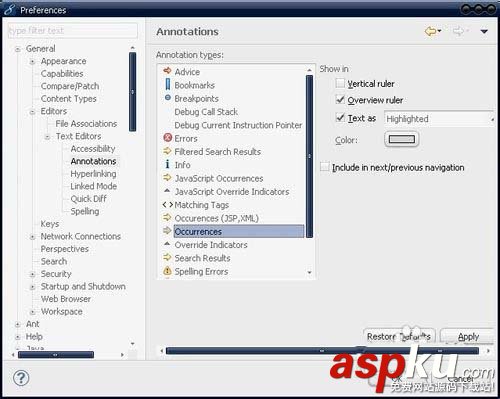Go back with the yellow arrow
The image size is (500, 399).
(431, 31)
